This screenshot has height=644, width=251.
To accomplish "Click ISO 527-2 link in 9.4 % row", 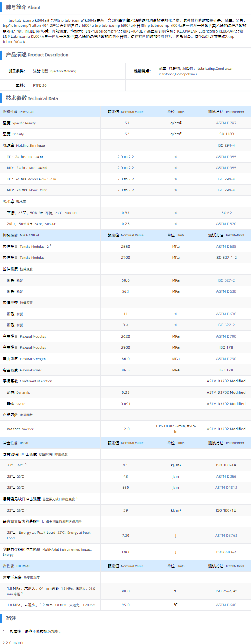I will point(226,325).
